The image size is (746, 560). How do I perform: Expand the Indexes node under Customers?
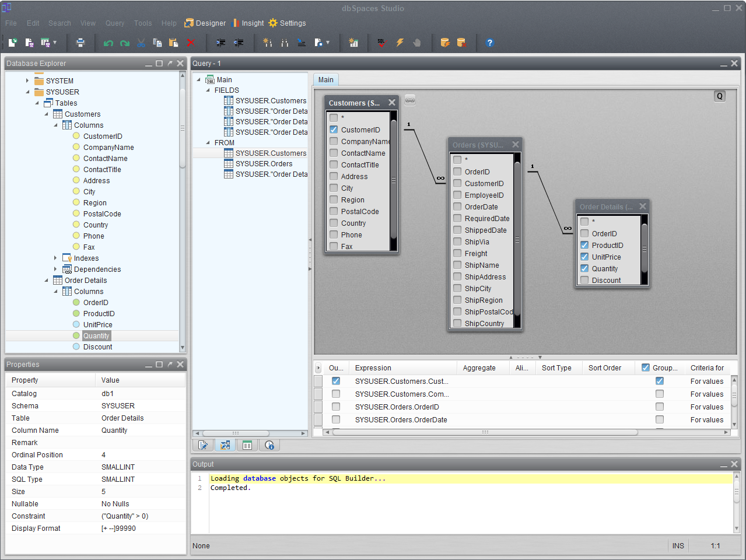pyautogui.click(x=55, y=258)
